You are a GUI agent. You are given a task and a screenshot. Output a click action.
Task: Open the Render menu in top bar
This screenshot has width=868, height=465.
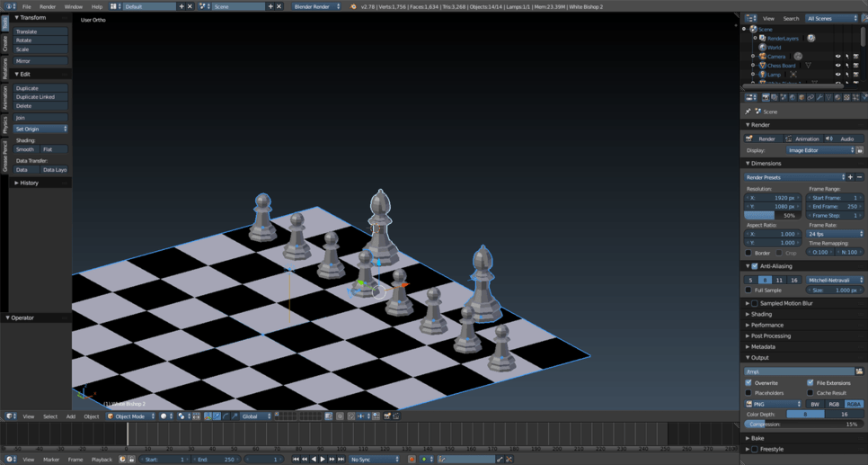48,6
